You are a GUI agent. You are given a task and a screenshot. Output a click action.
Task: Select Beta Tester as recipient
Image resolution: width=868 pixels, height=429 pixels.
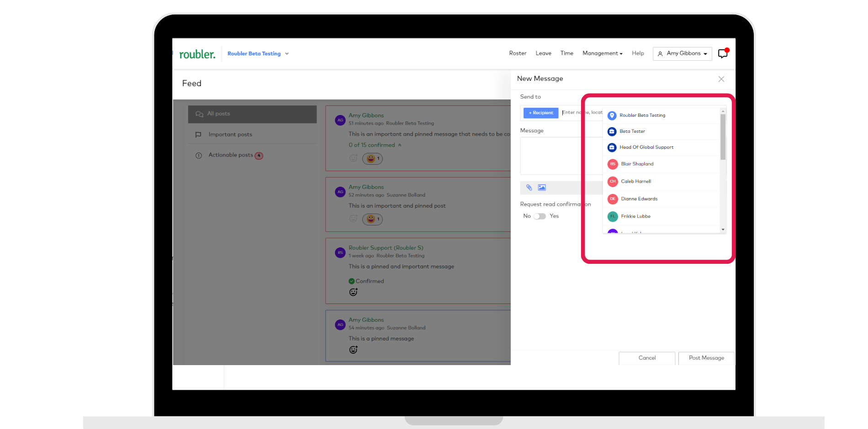click(x=662, y=131)
